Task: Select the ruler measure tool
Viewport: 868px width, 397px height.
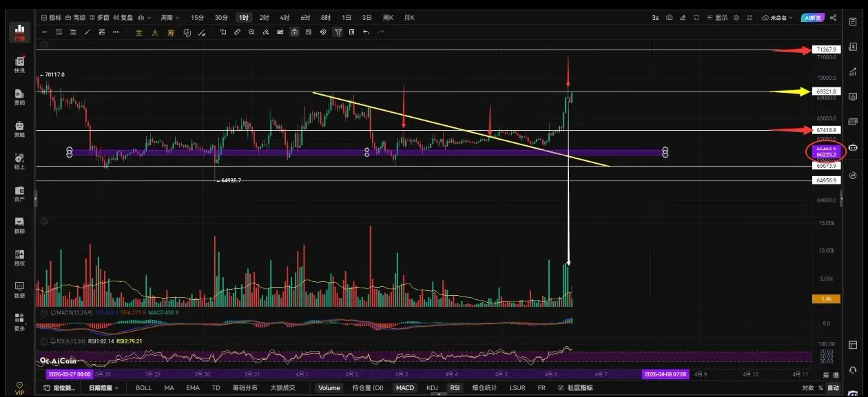Action: click(x=237, y=32)
